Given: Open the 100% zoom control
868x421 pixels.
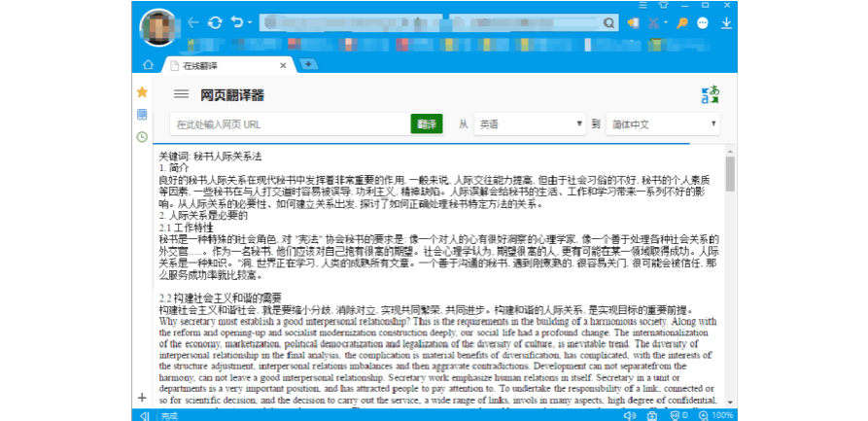Looking at the screenshot, I should [716, 415].
